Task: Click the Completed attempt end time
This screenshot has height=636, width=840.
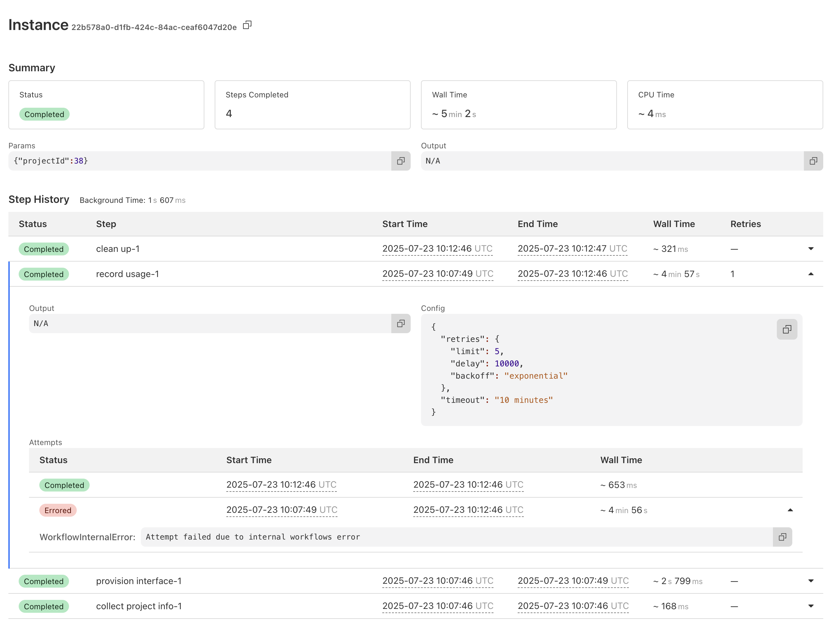Action: [x=468, y=485]
